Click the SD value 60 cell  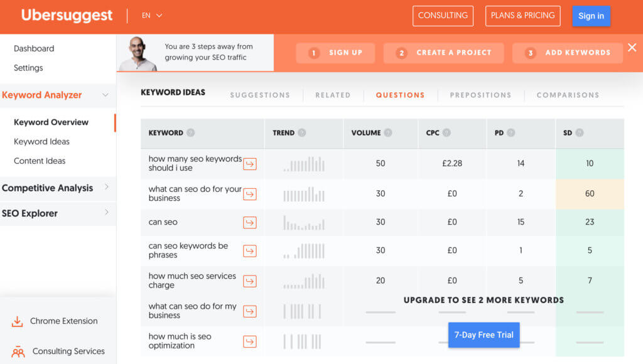(x=590, y=193)
